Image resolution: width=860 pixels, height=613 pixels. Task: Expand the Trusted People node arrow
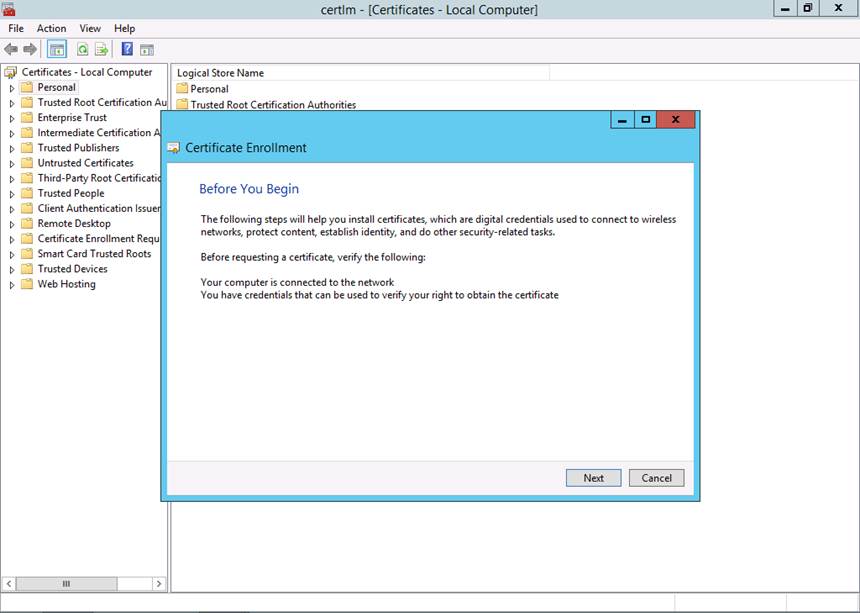tap(12, 194)
